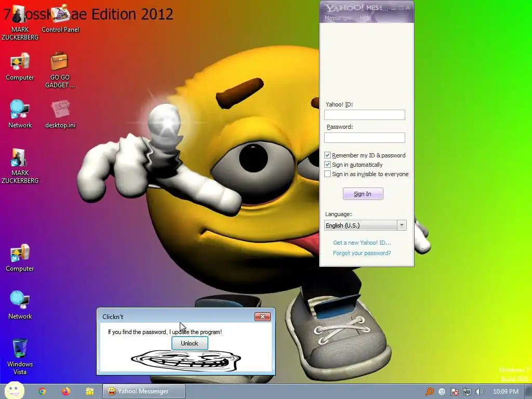The image size is (532, 399).
Task: Open the smiley Start button
Action: tap(14, 390)
